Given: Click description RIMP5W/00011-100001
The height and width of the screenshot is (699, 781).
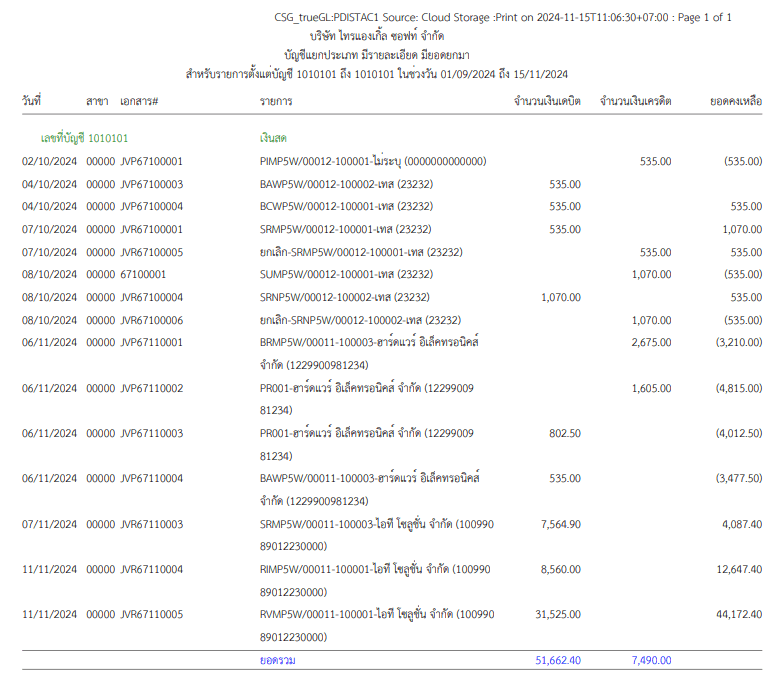Looking at the screenshot, I should [x=315, y=569].
